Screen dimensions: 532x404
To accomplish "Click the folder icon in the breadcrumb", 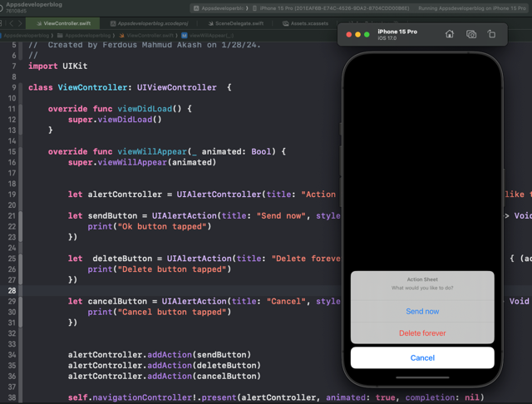I will pos(60,35).
